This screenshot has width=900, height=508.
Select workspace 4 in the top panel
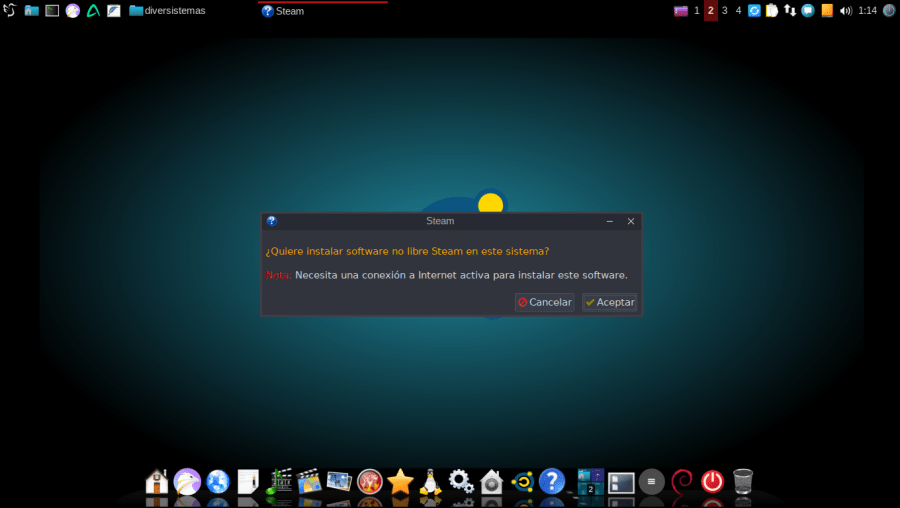coord(739,11)
